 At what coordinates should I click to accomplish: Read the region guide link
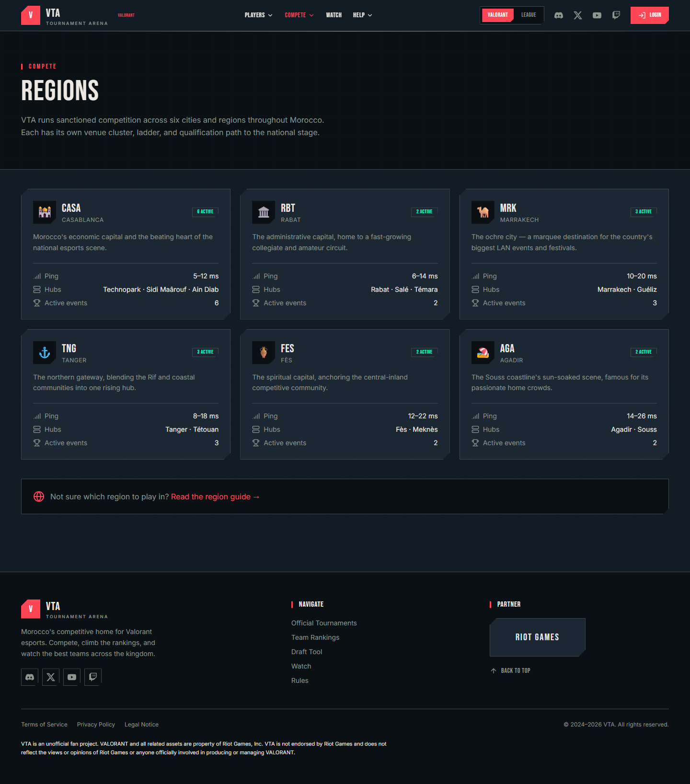pyautogui.click(x=215, y=496)
